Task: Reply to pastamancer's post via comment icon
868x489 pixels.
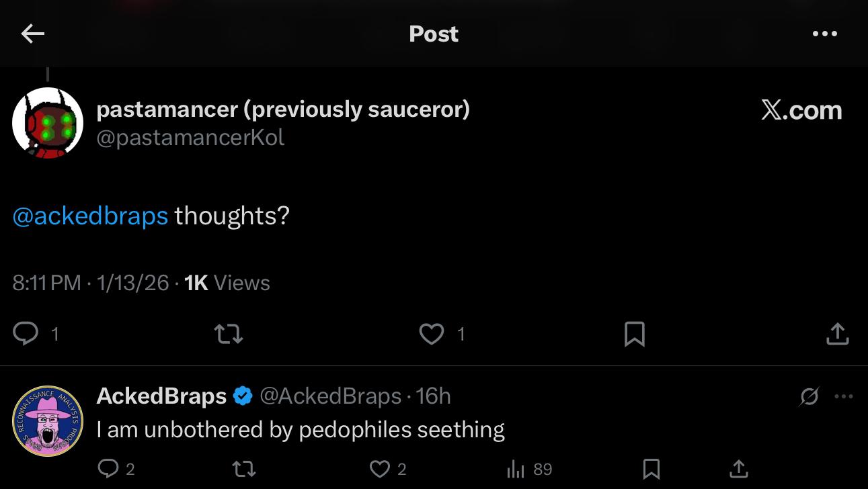Action: pos(26,333)
